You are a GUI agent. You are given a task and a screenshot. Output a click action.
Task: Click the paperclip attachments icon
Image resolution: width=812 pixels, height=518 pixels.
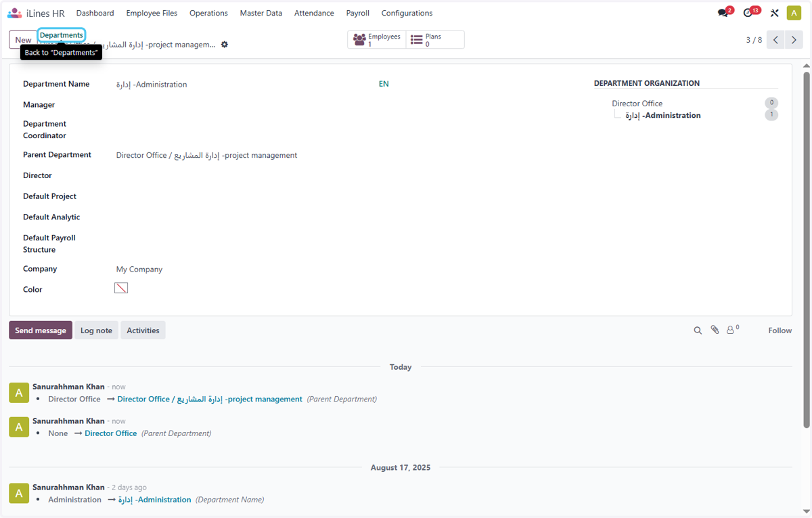715,330
